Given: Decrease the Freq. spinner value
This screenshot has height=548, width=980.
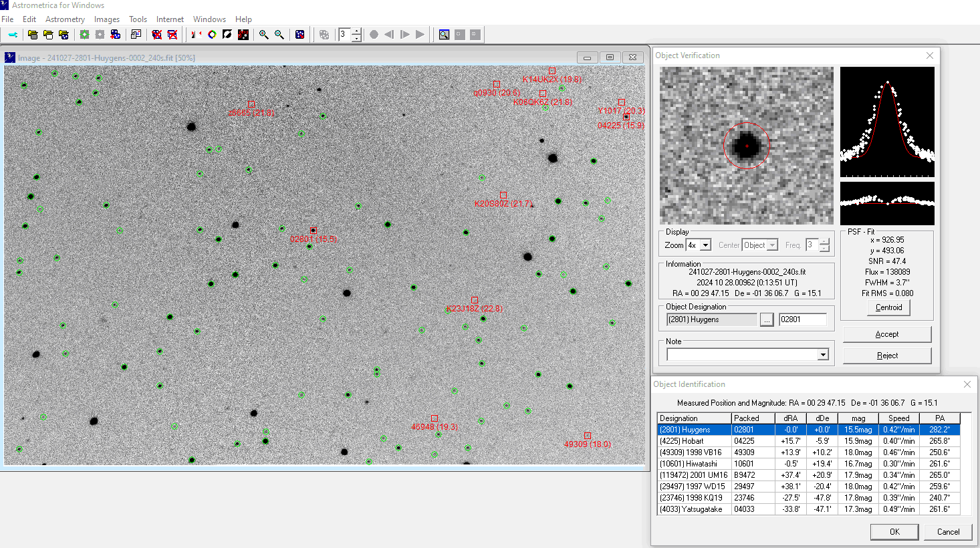Looking at the screenshot, I should [x=824, y=249].
